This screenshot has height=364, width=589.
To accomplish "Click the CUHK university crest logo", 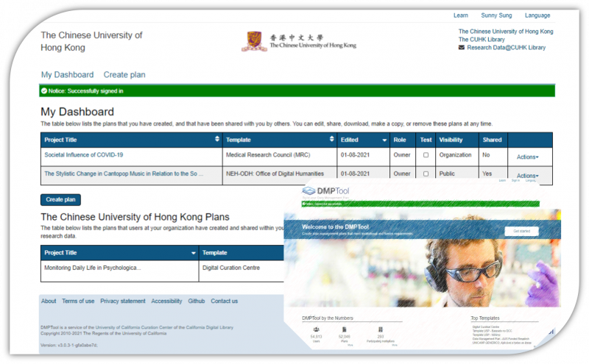I will click(x=254, y=41).
